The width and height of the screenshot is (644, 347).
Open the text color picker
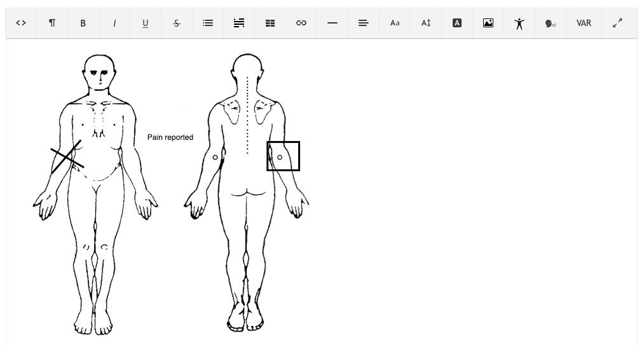click(457, 23)
